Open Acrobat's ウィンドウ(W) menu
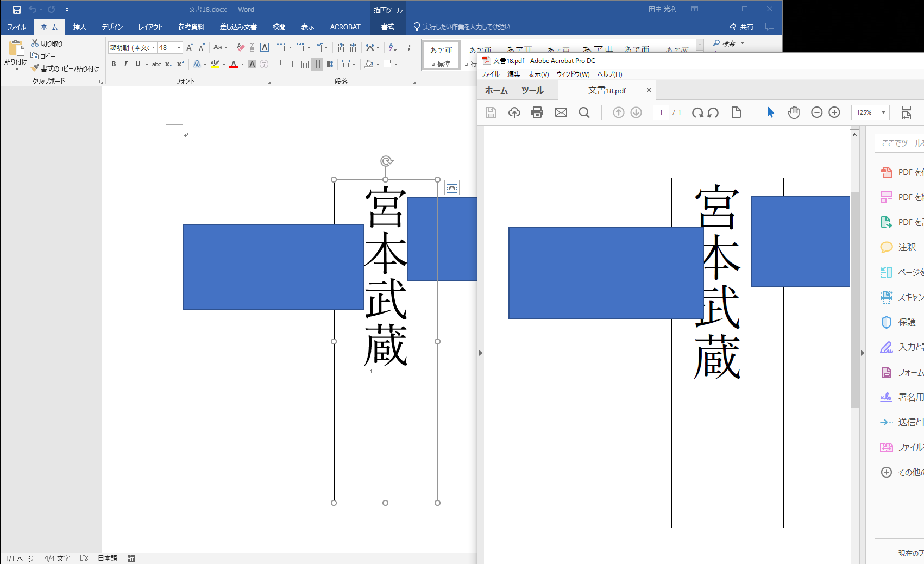Image resolution: width=924 pixels, height=564 pixels. pos(573,74)
